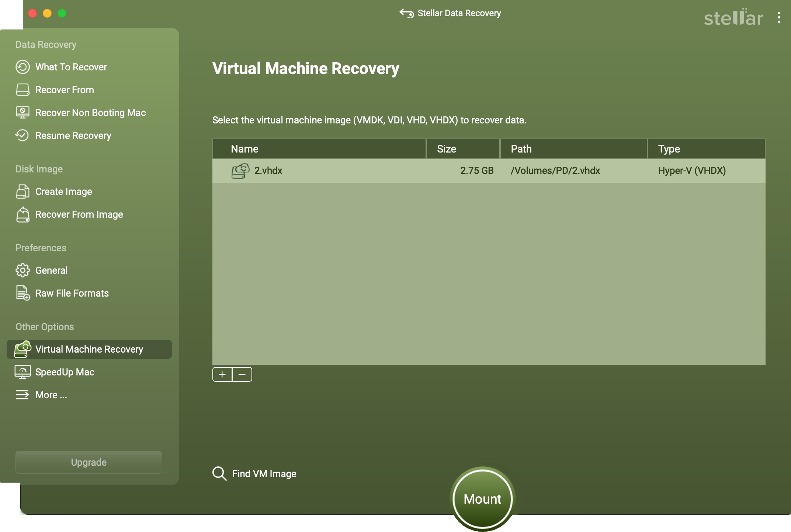Open What To Recover section
This screenshot has width=791, height=532.
(x=71, y=67)
